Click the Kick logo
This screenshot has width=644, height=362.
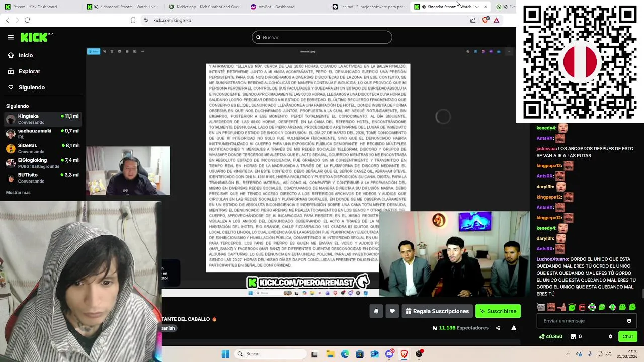coord(36,37)
